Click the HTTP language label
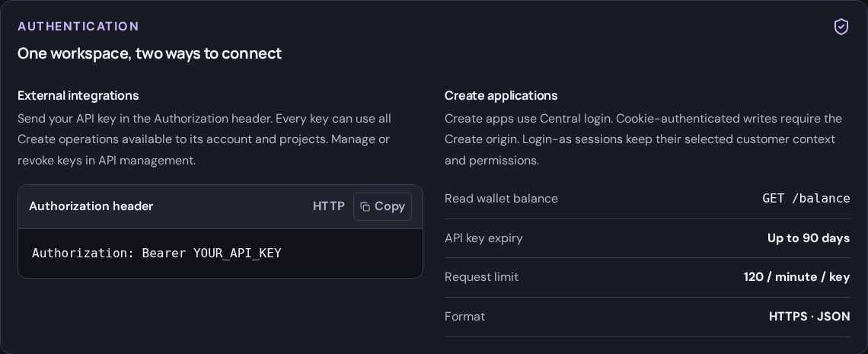 (x=329, y=206)
